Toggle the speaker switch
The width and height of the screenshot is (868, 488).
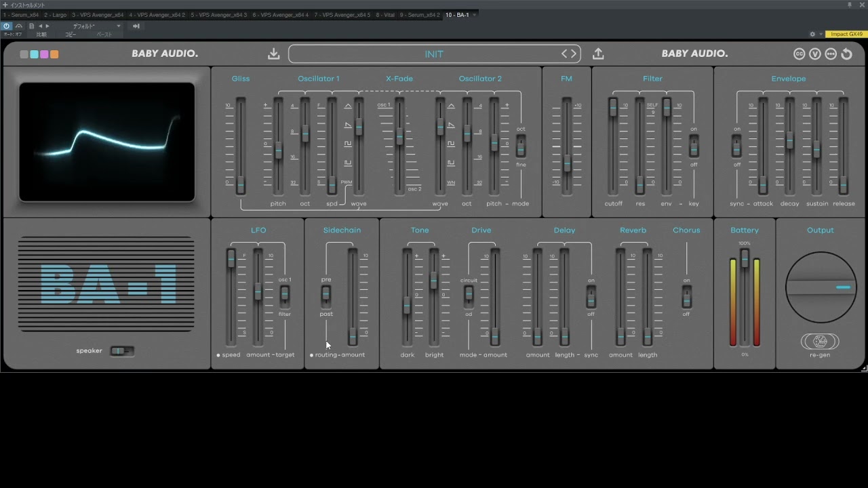pyautogui.click(x=122, y=351)
